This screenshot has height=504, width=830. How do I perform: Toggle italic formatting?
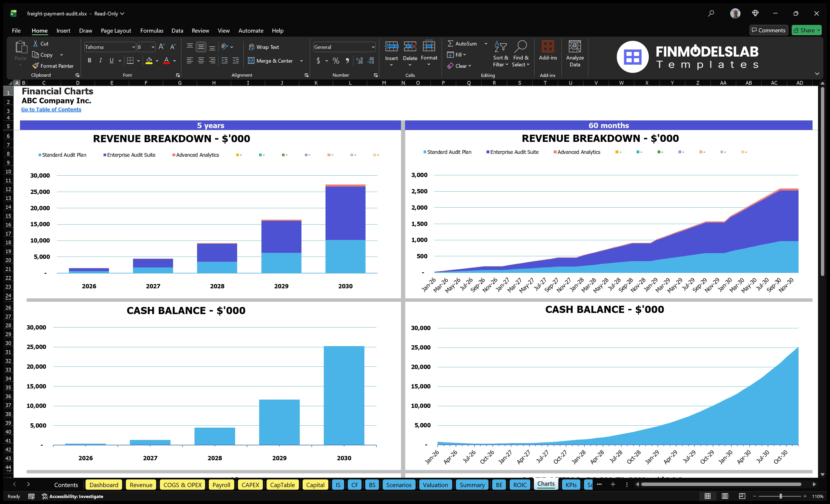point(100,61)
